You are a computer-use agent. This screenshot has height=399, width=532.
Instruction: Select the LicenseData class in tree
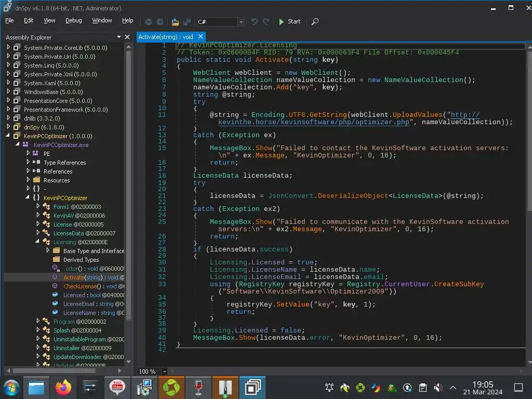(84, 233)
